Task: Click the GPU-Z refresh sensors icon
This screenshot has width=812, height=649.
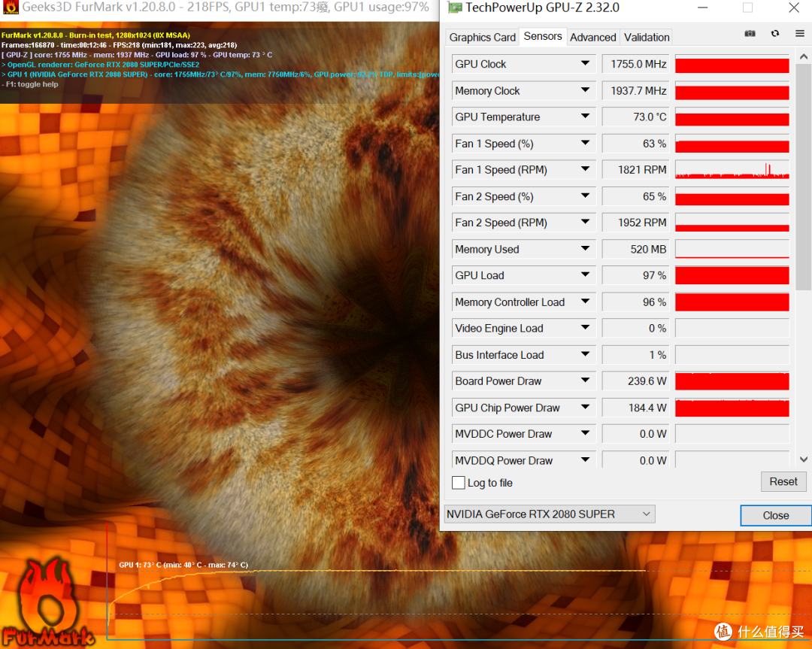Action: (774, 34)
